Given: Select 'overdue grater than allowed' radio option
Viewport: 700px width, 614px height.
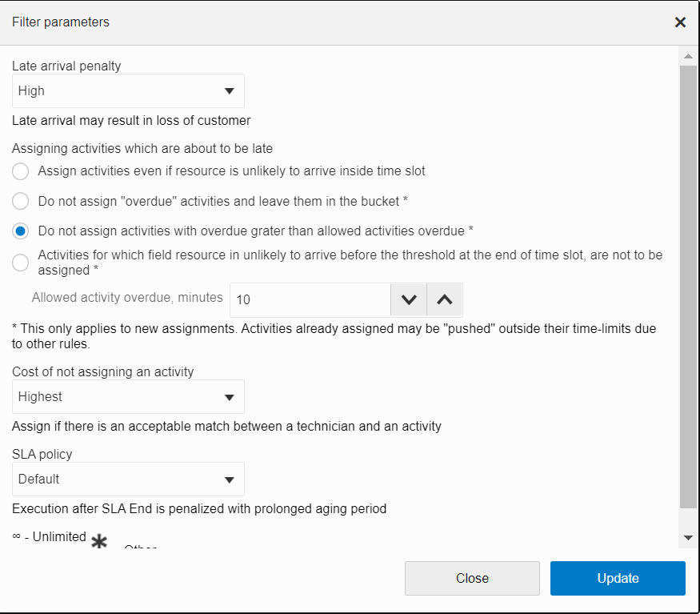Looking at the screenshot, I should [x=21, y=231].
